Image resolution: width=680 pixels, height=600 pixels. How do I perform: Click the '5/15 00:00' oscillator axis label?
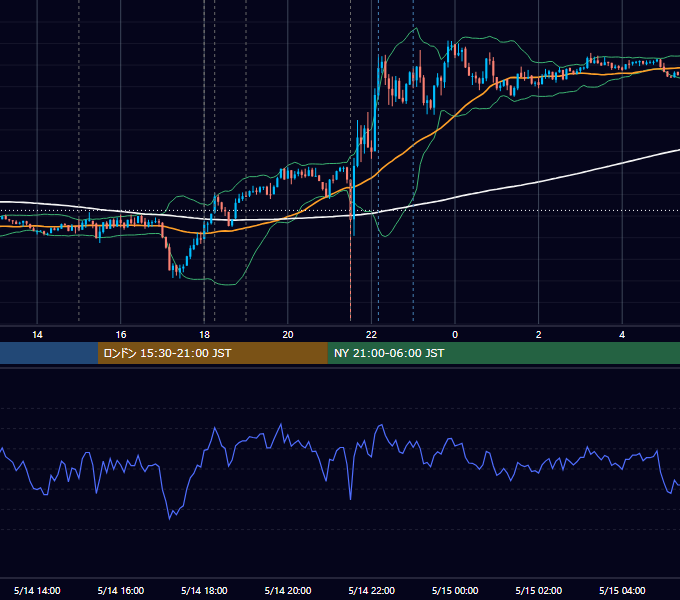point(455,590)
